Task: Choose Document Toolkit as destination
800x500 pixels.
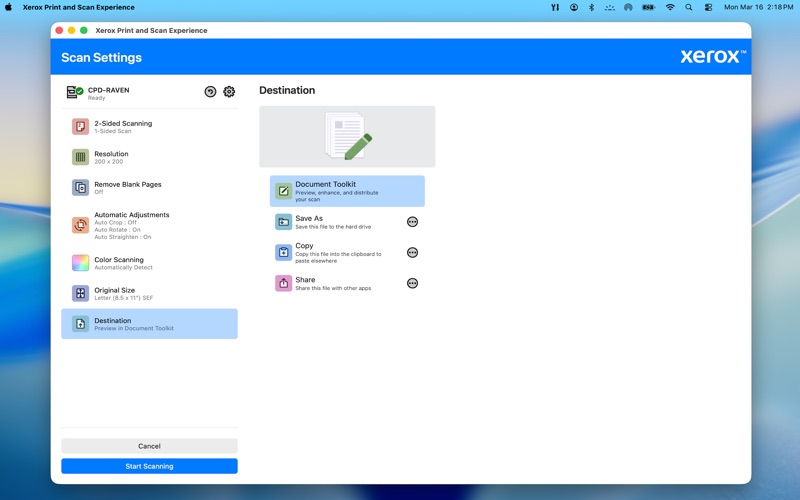Action: tap(347, 191)
